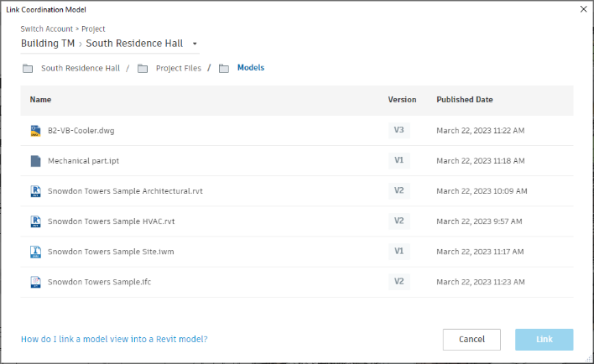Image resolution: width=594 pixels, height=364 pixels.
Task: Navigate to South Residence Hall breadcrumb
Action: click(81, 68)
